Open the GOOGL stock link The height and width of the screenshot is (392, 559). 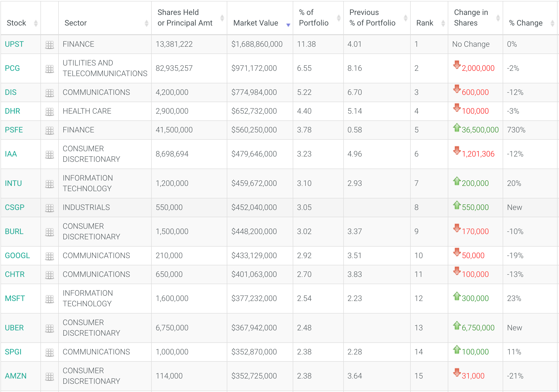tap(17, 255)
